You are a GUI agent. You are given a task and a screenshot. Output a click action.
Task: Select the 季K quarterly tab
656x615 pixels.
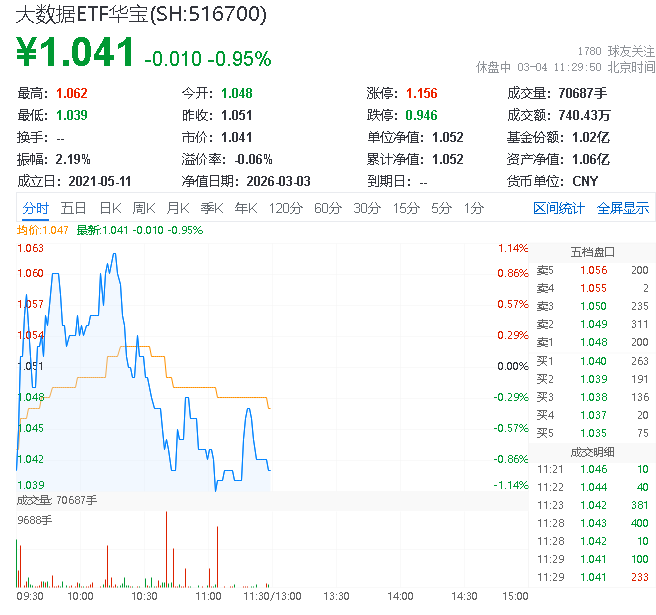[x=211, y=208]
